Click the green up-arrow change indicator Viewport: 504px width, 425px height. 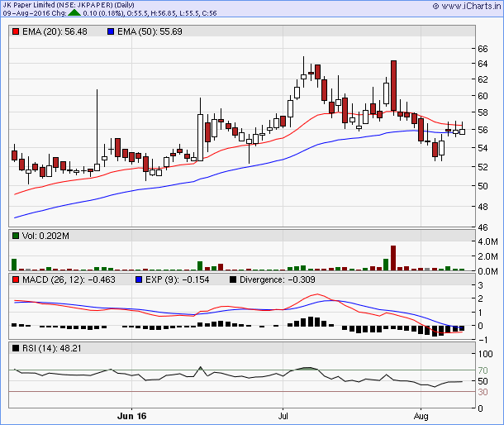[74, 12]
